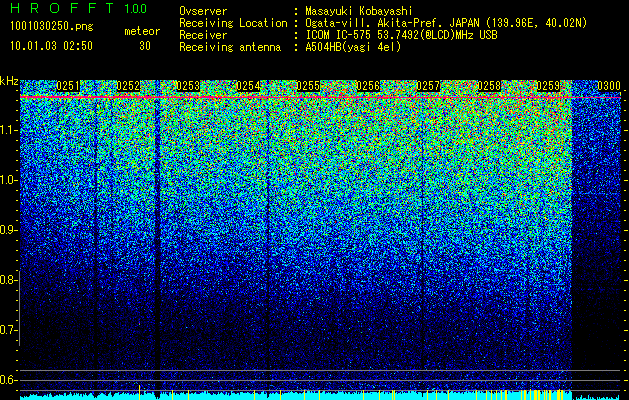Click the 0258 time marker
The height and width of the screenshot is (400, 629).
click(489, 86)
